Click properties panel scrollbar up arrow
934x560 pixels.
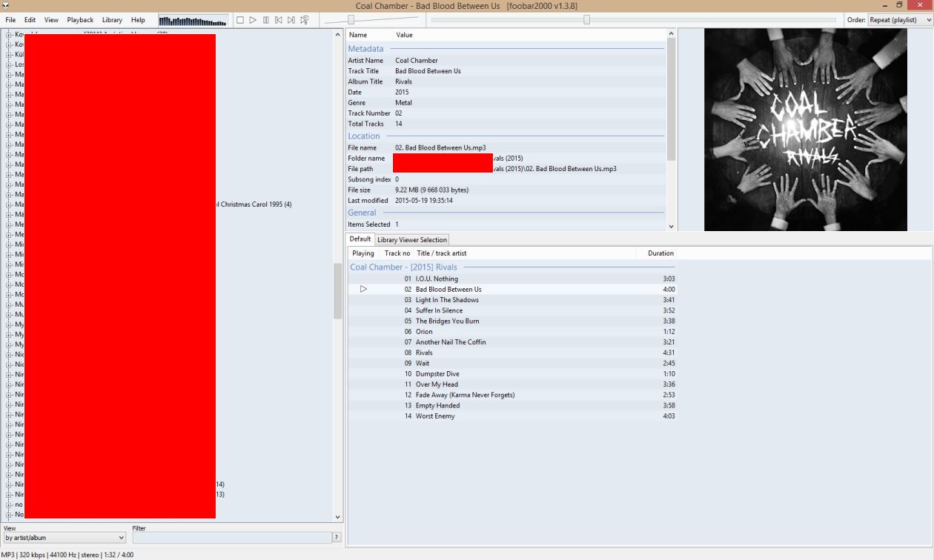click(671, 33)
